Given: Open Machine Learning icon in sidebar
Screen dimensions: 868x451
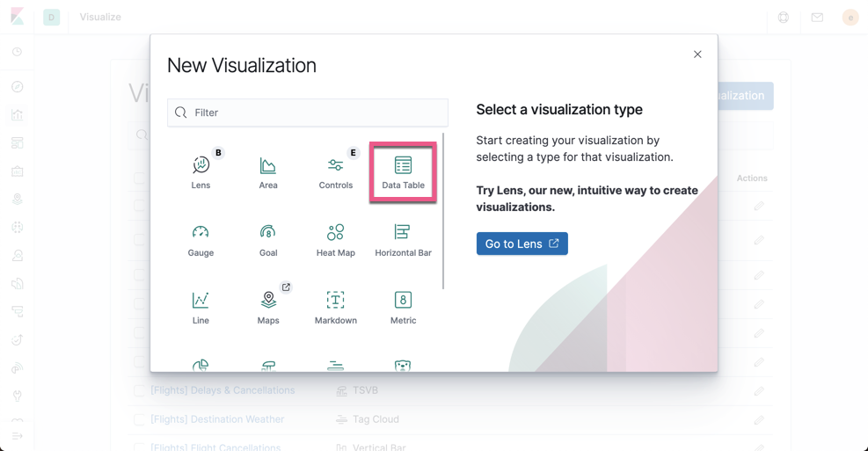Looking at the screenshot, I should click(18, 228).
